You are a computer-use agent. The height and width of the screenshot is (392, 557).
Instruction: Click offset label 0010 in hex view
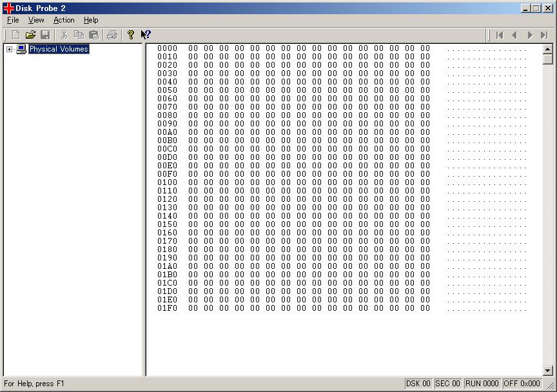coord(168,57)
